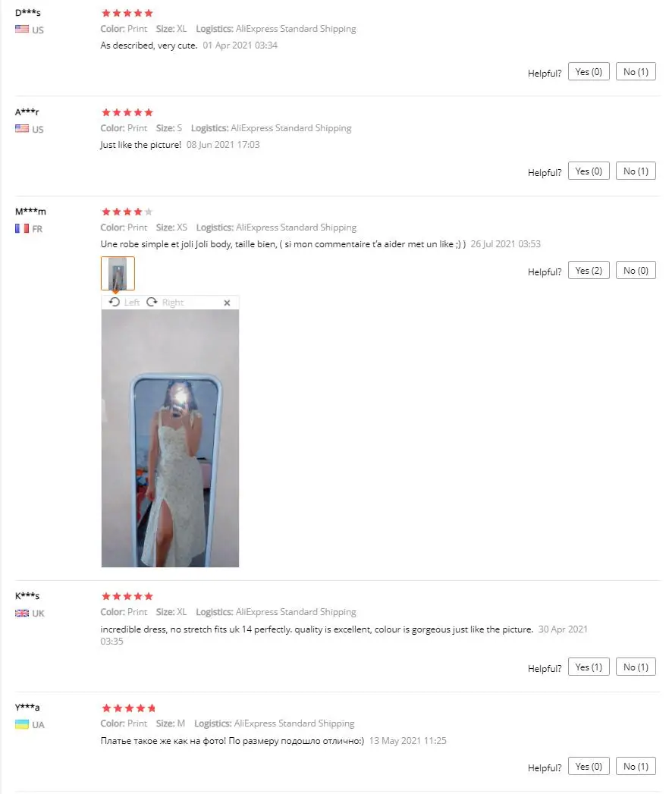Click the France flag beside M***m
Screen dimensions: 672x794
22,228
